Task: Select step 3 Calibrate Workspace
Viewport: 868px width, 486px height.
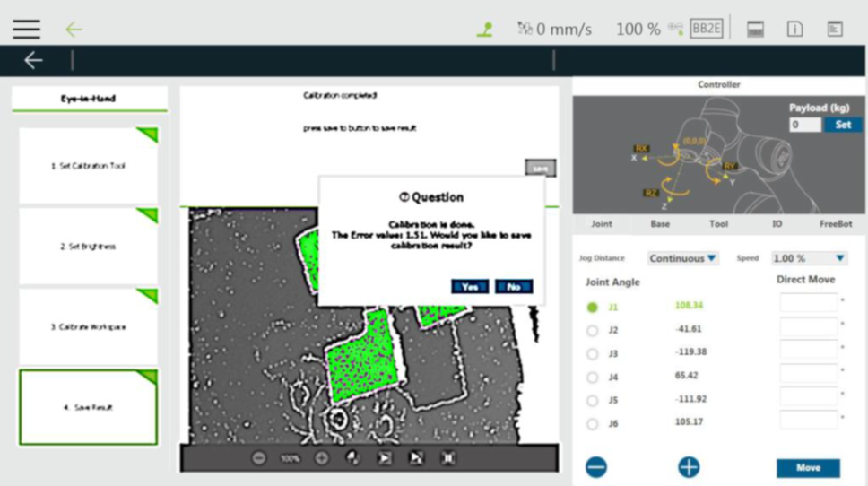Action: coord(88,327)
